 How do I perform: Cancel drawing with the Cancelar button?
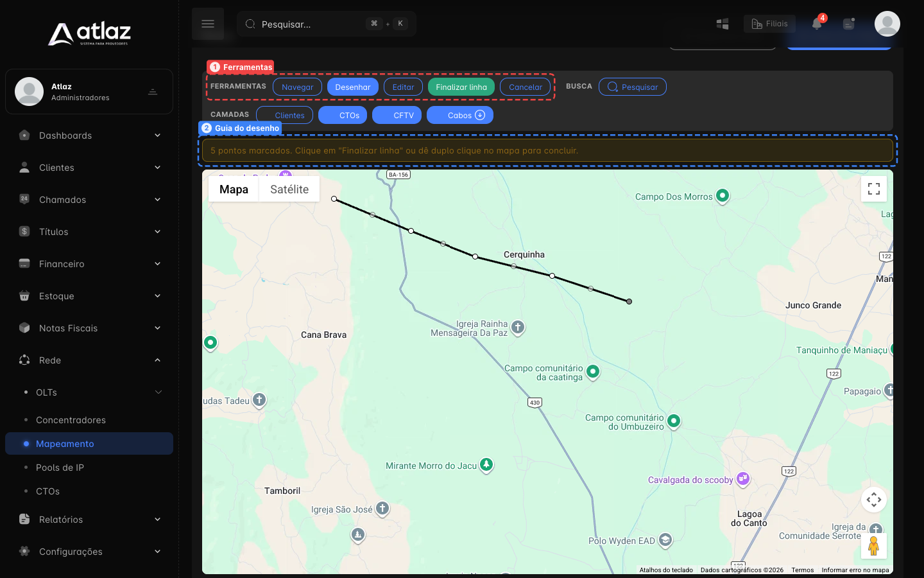526,87
